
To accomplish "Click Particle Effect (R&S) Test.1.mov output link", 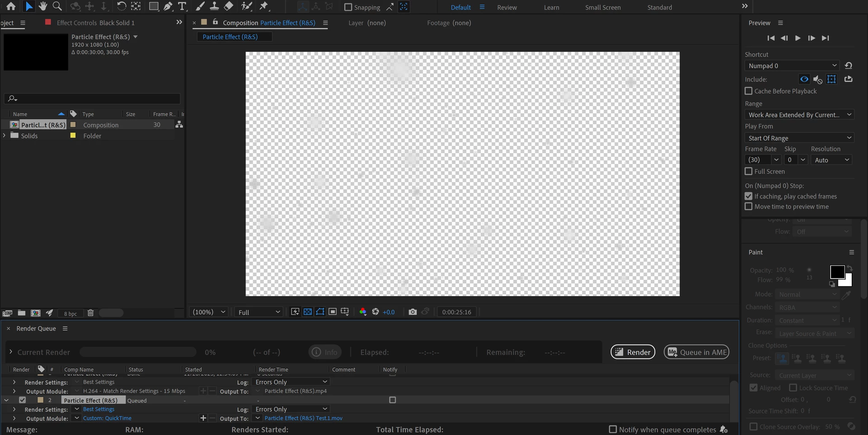I will [303, 418].
